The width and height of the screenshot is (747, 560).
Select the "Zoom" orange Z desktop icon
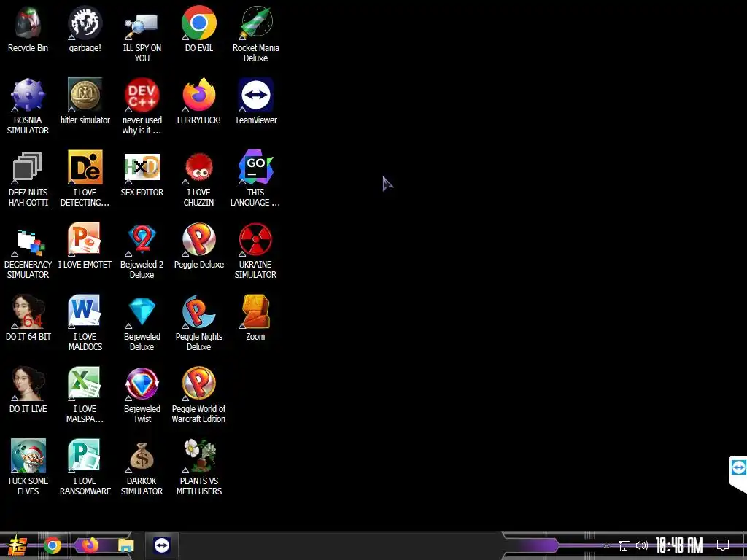[x=256, y=312]
